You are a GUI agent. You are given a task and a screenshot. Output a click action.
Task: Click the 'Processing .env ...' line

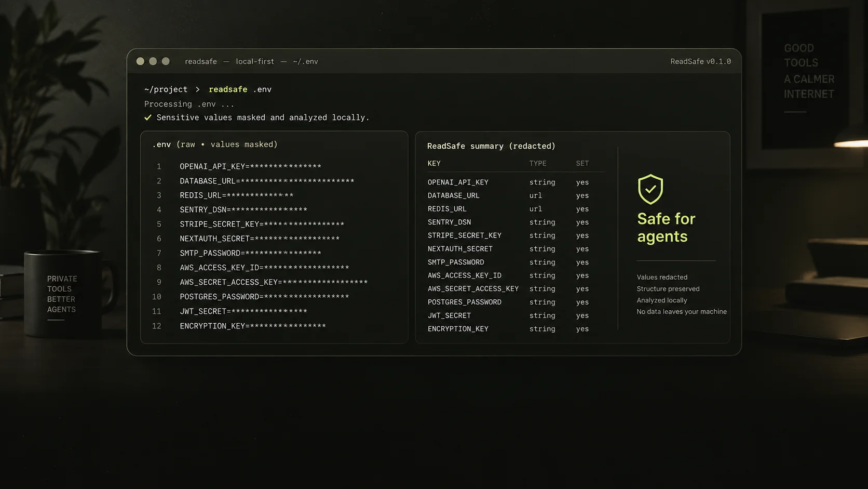tap(189, 104)
